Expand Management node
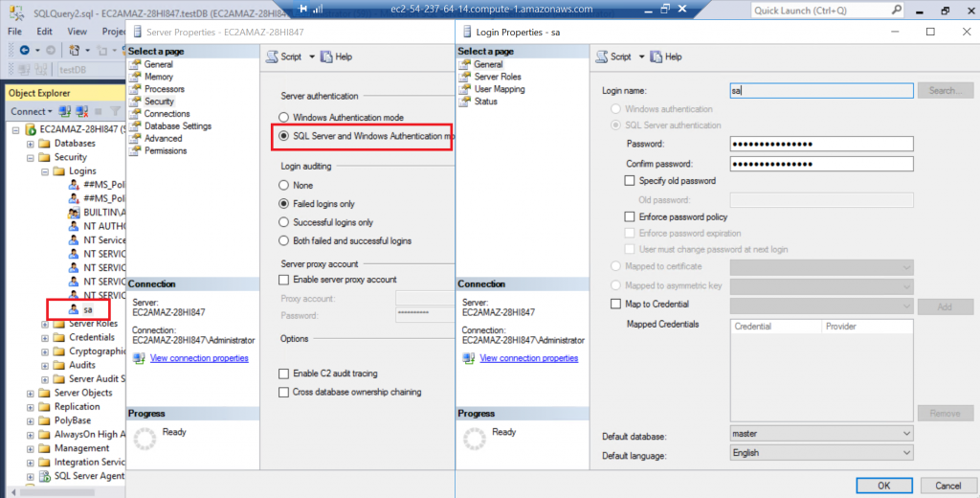Viewport: 980px width, 498px height. coord(30,448)
